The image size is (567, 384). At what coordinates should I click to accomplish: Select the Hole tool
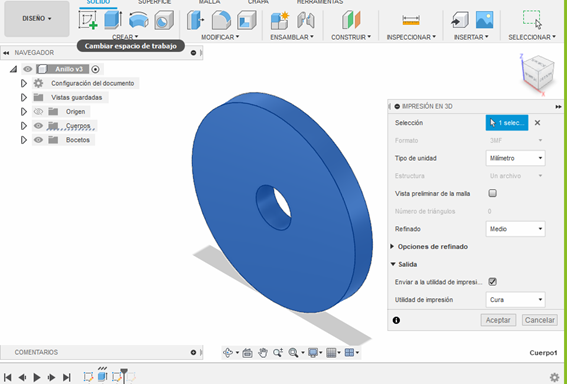tap(164, 20)
